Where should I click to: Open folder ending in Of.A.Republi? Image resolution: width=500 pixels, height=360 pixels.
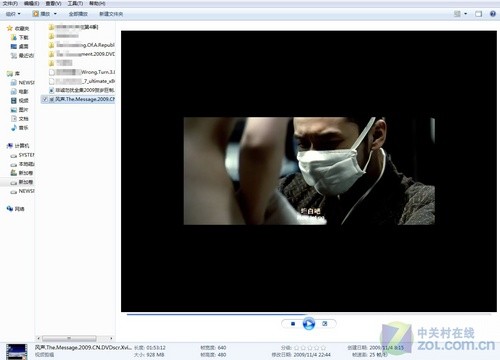[x=82, y=45]
